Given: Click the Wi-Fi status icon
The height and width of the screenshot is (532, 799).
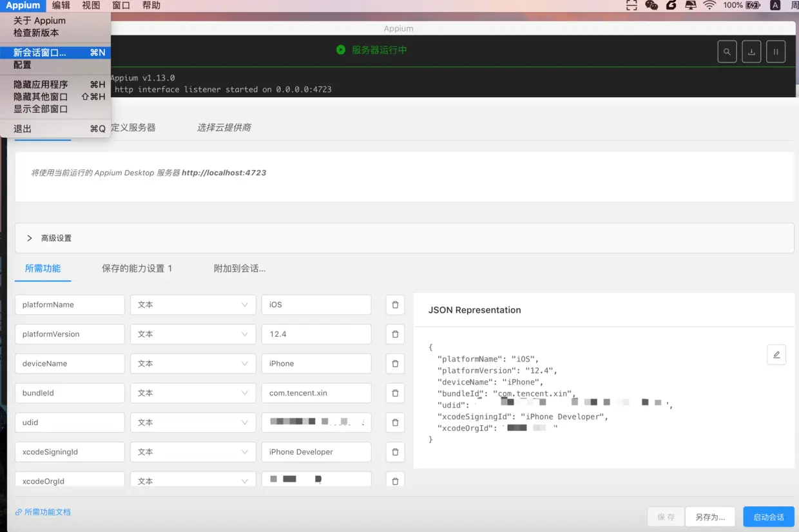Looking at the screenshot, I should (x=709, y=5).
